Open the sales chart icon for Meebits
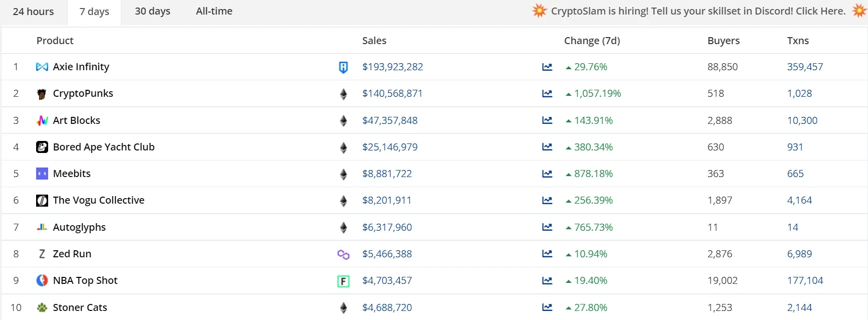Screen dimensions: 868x320 point(547,174)
